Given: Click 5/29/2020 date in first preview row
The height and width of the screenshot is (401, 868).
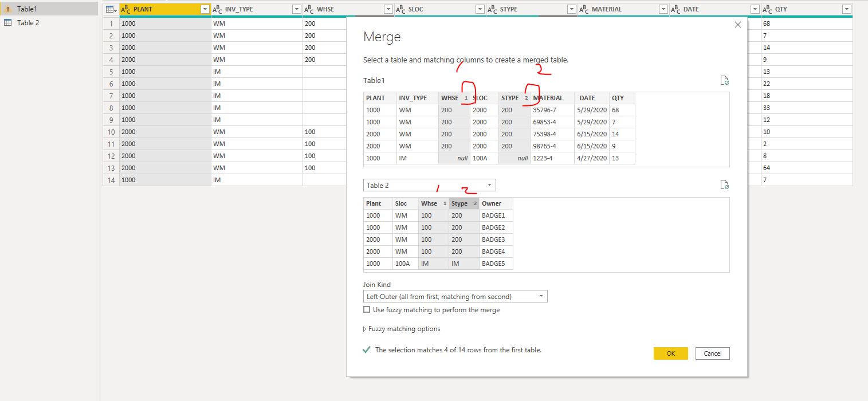Looking at the screenshot, I should point(592,110).
